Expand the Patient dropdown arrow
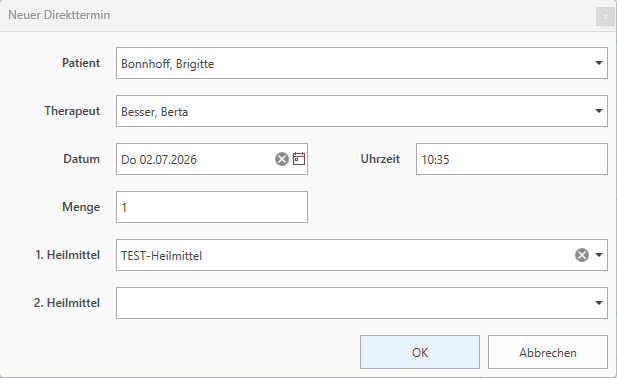 click(599, 63)
